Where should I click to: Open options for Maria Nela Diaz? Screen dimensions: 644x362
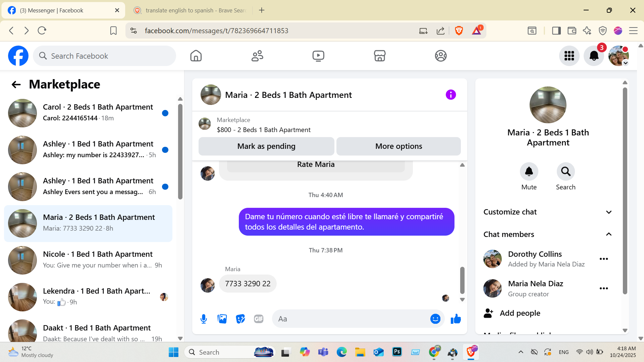pos(604,288)
